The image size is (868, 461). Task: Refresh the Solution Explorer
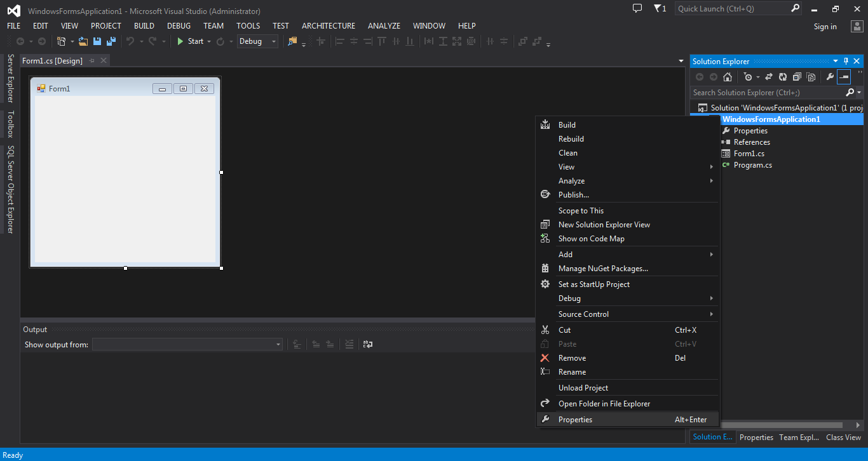click(x=783, y=77)
